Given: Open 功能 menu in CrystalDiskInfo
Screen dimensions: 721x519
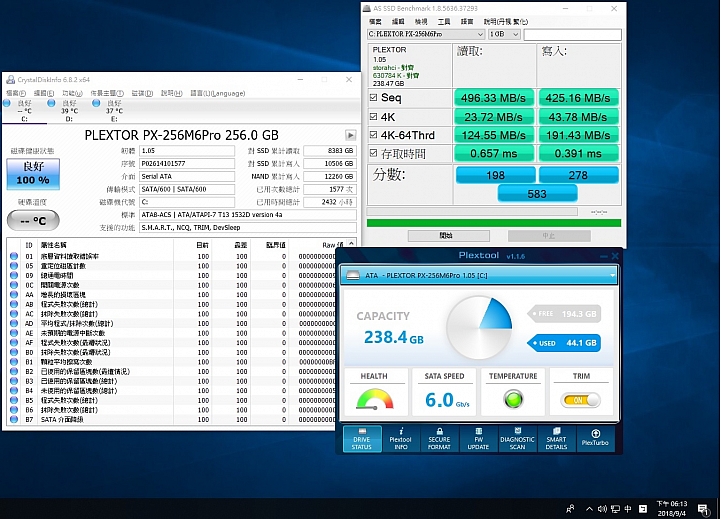Looking at the screenshot, I should coord(72,93).
